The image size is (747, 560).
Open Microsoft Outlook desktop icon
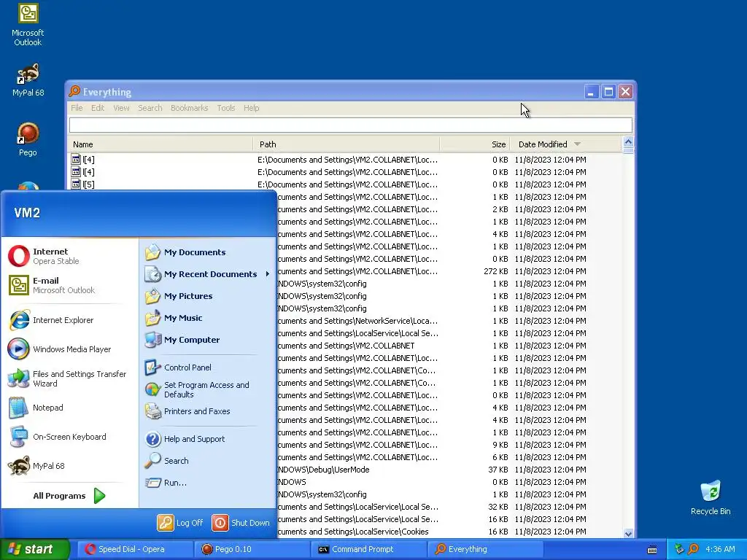(x=28, y=25)
